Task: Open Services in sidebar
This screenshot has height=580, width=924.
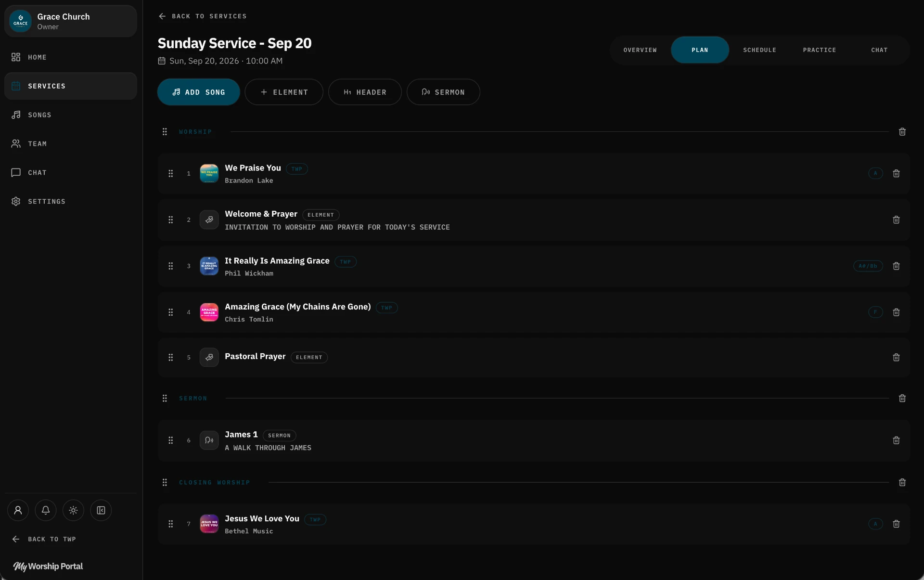Action: click(71, 86)
